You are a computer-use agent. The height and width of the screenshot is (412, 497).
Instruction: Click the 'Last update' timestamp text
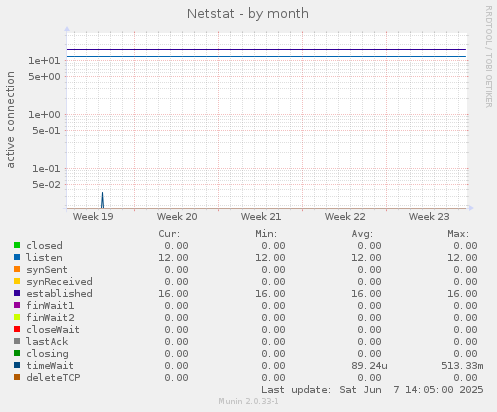[372, 390]
